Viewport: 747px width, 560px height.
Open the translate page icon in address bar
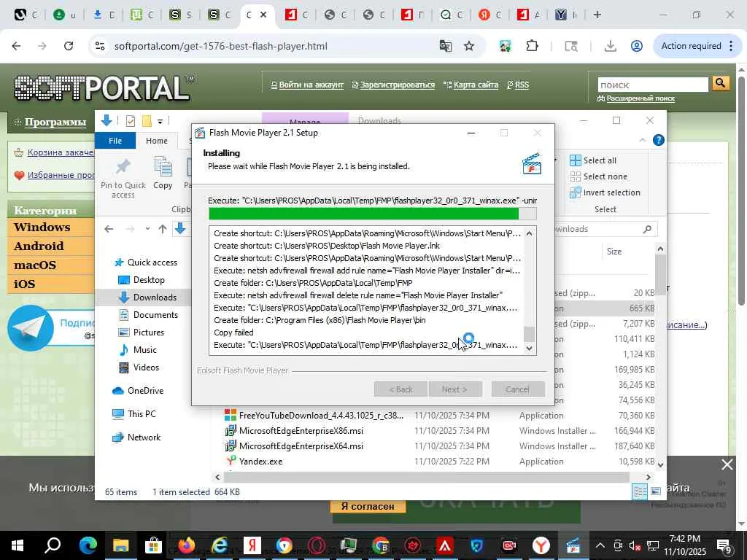[x=446, y=46]
